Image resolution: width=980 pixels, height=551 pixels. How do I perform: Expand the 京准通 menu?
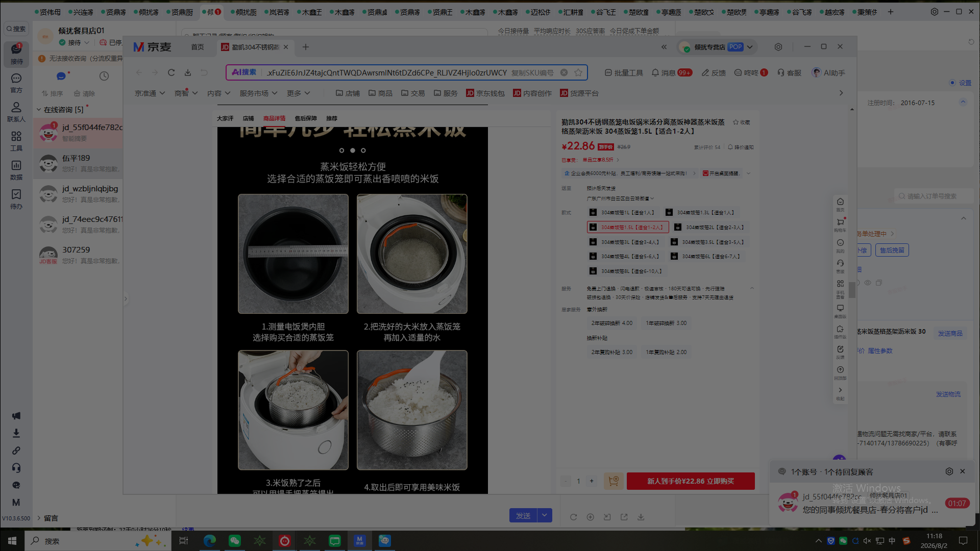point(150,93)
